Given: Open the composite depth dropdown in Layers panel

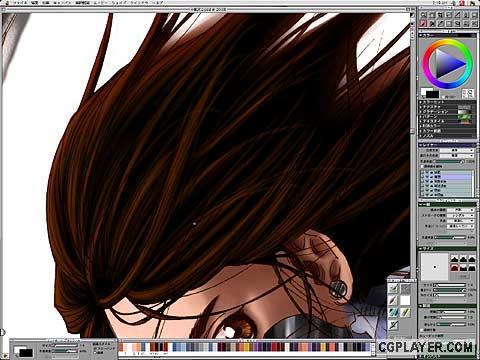Looking at the screenshot, I should point(457,155).
